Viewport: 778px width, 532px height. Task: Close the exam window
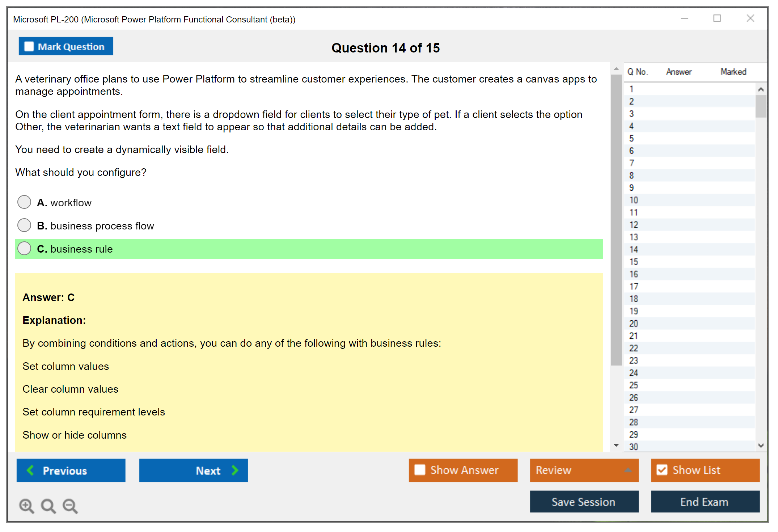click(x=750, y=18)
